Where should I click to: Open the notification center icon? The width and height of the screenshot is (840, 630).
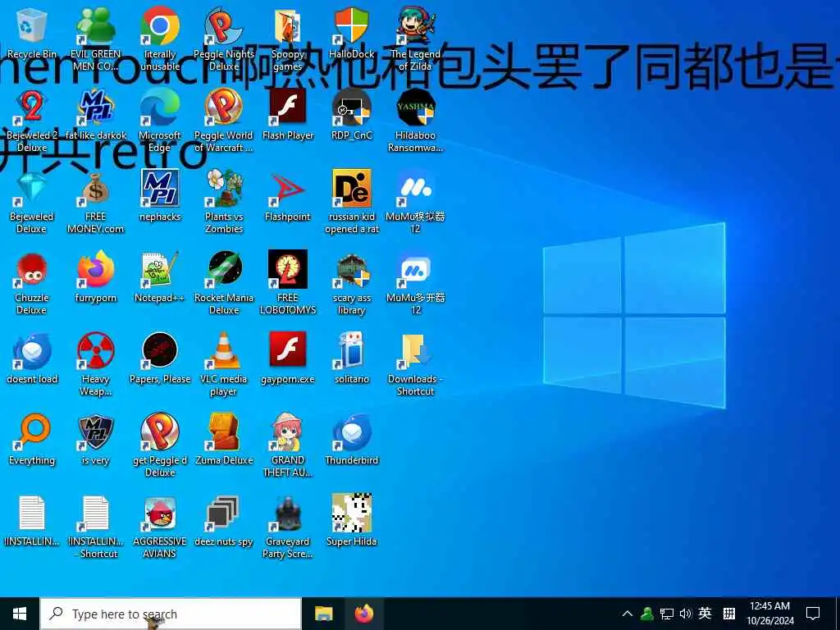click(813, 614)
